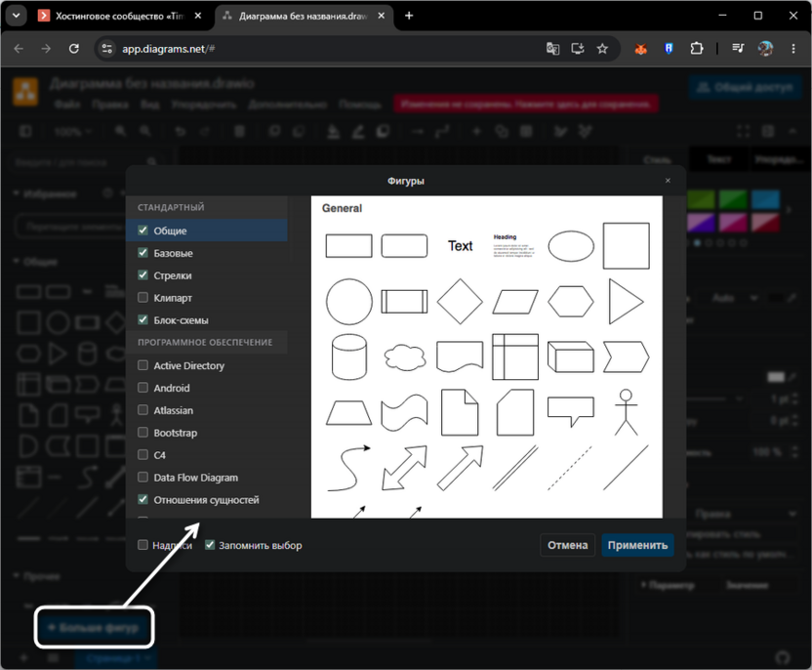Switch to Диаграмма без названия.drawio tab
Viewport: 812px width, 670px height.
point(304,16)
